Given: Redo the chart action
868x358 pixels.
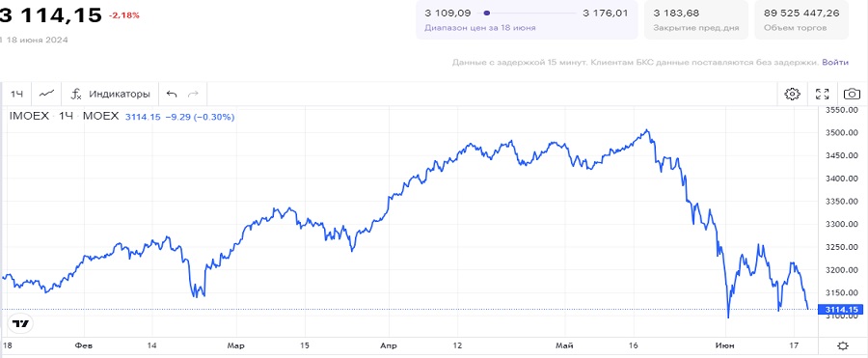Looking at the screenshot, I should point(193,95).
